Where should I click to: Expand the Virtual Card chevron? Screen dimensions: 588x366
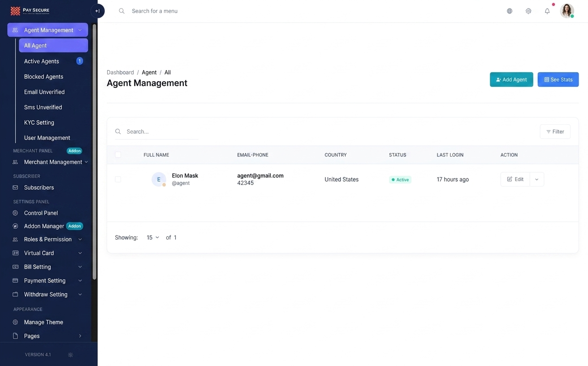click(x=80, y=253)
